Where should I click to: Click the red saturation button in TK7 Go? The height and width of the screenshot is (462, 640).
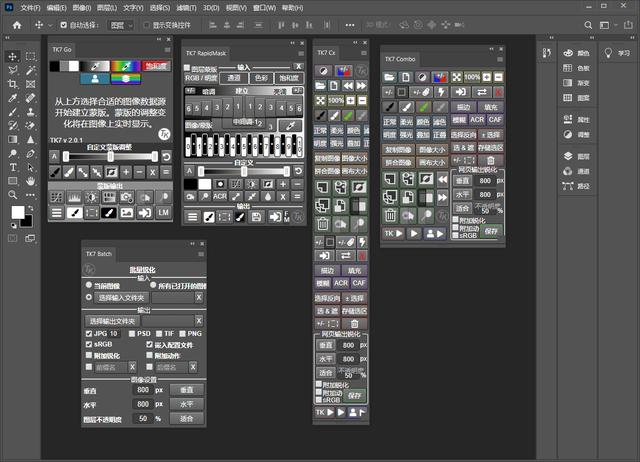coord(156,66)
